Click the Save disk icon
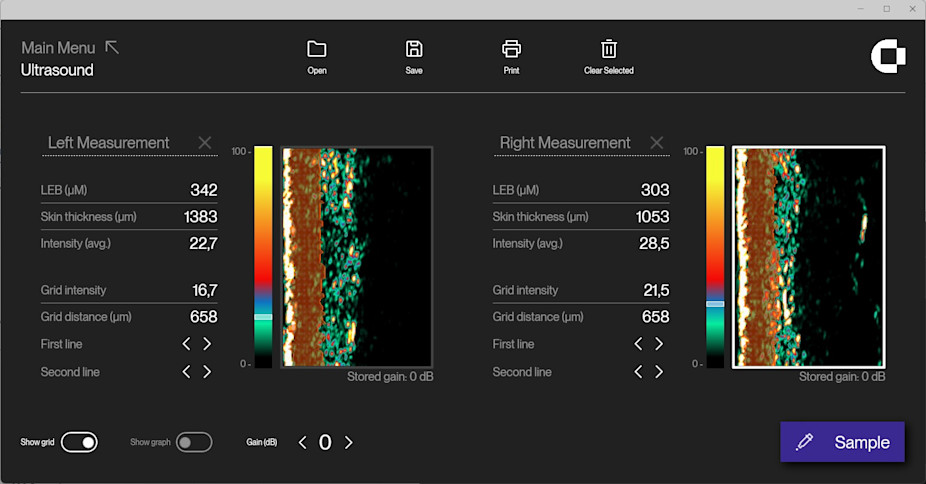 pyautogui.click(x=414, y=49)
